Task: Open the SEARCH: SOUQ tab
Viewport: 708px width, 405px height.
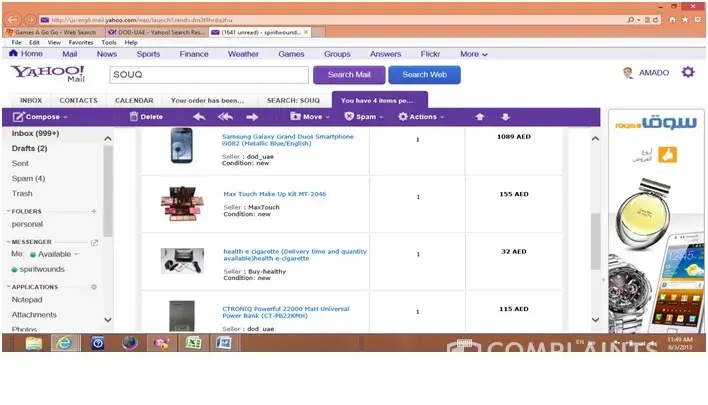Action: coord(293,100)
